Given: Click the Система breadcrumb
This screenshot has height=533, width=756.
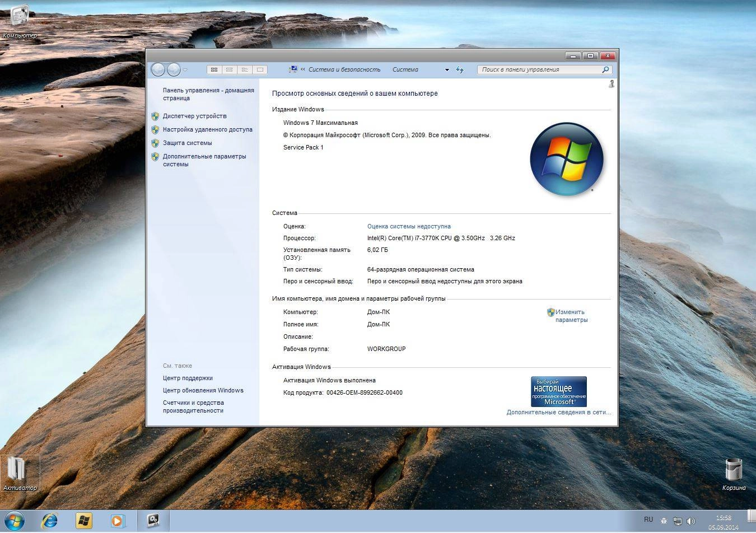Looking at the screenshot, I should pyautogui.click(x=405, y=69).
